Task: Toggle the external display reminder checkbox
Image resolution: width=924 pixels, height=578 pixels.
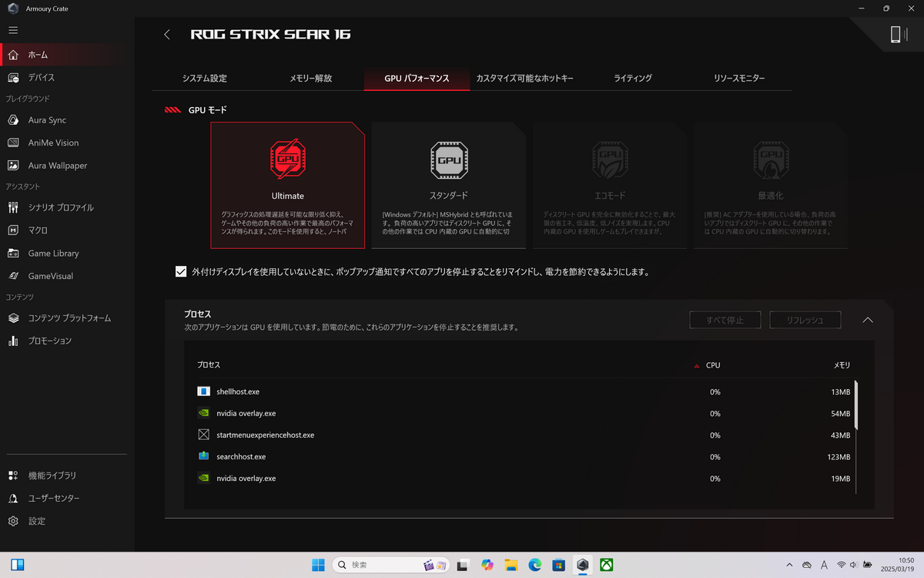Action: [181, 271]
